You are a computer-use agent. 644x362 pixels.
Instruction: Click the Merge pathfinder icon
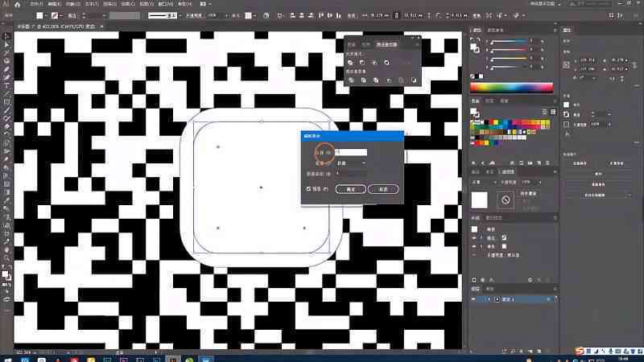click(376, 80)
